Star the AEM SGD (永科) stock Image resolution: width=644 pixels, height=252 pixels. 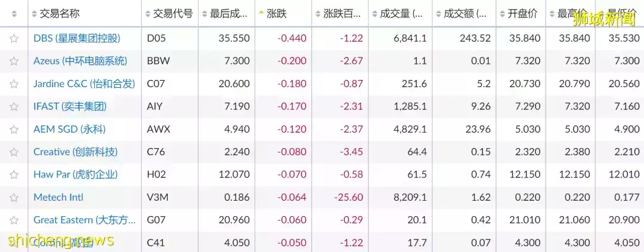tap(14, 129)
